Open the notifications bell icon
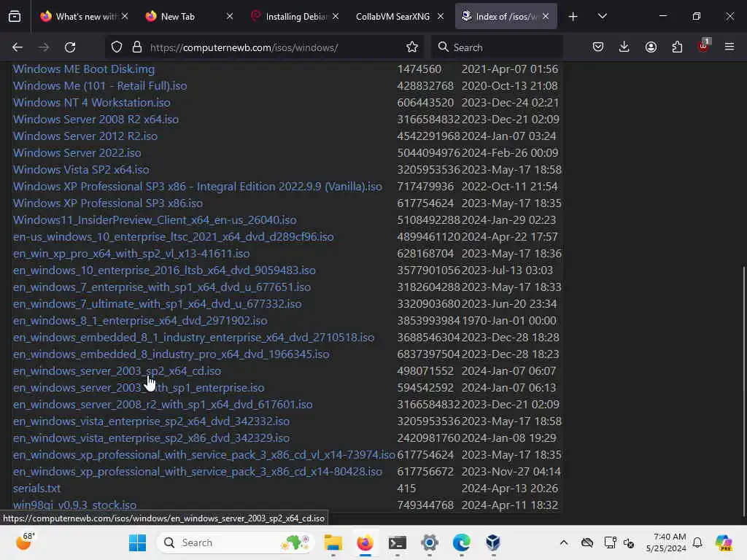This screenshot has height=560, width=747. tap(697, 542)
